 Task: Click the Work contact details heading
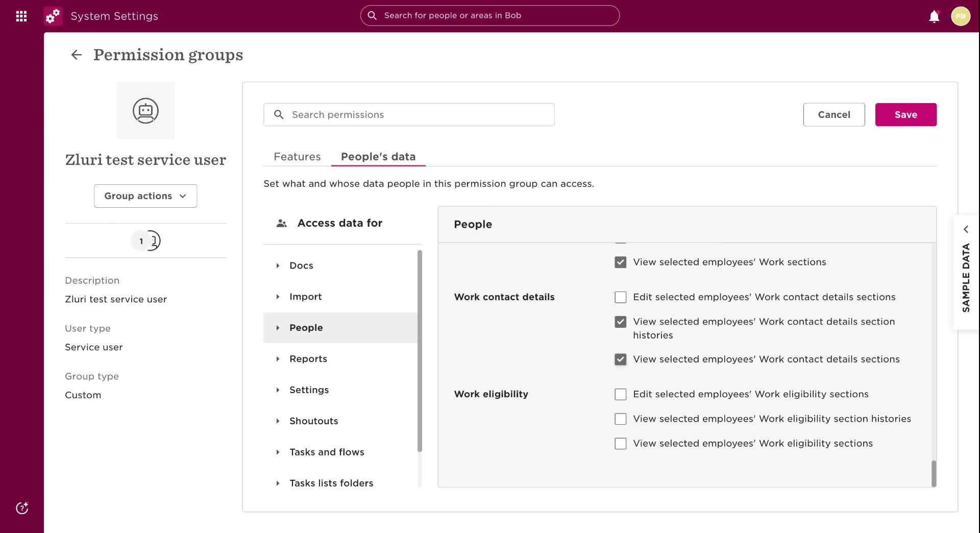pos(504,297)
